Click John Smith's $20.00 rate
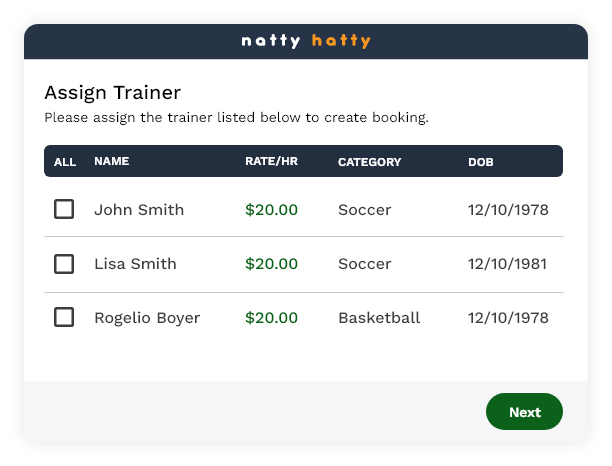 click(x=271, y=210)
